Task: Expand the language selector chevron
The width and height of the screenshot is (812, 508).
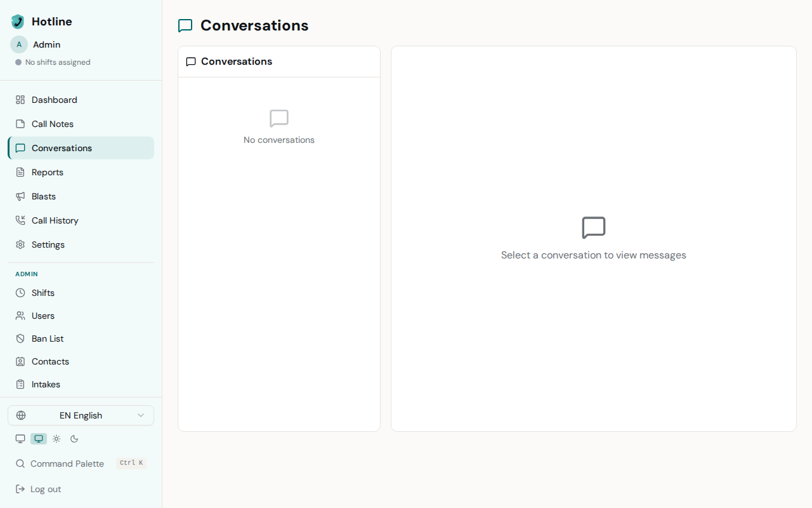Action: 141,415
